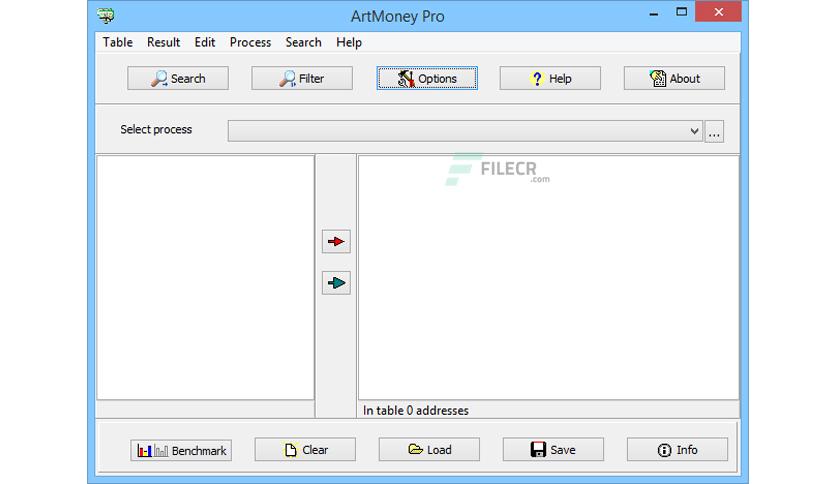Click inside the right address table area
The image size is (836, 484).
coord(549,277)
